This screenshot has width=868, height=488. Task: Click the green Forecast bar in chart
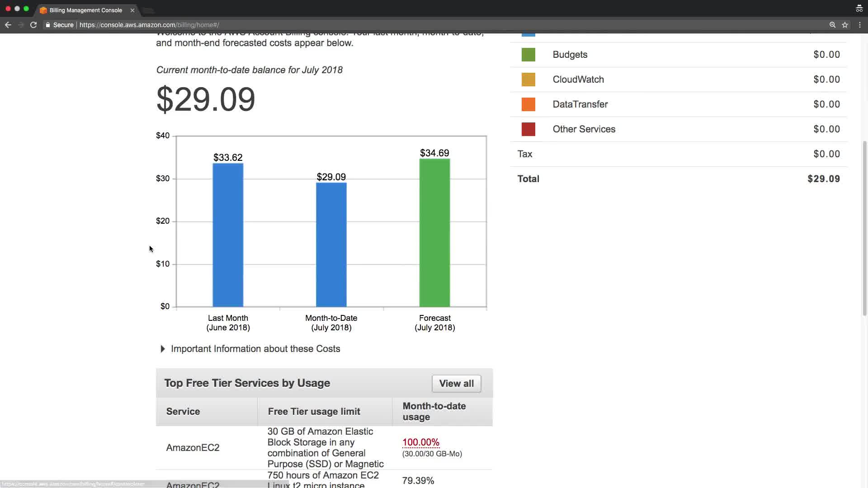(x=434, y=233)
